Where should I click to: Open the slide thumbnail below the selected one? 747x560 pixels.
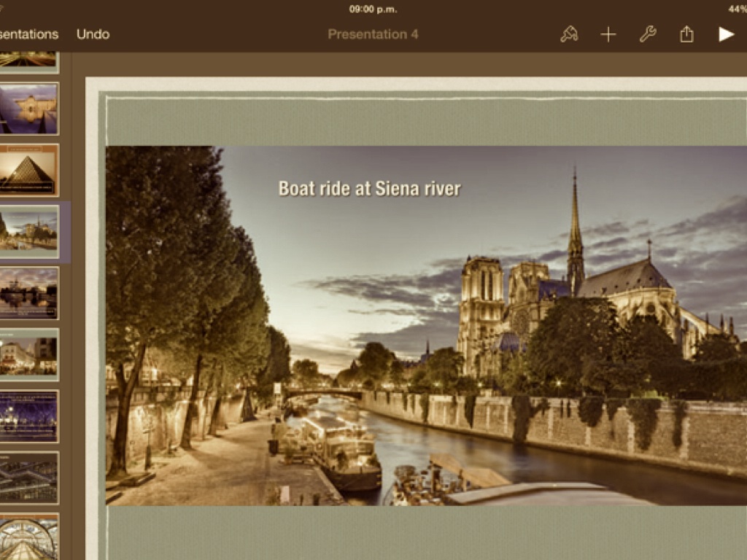click(28, 293)
